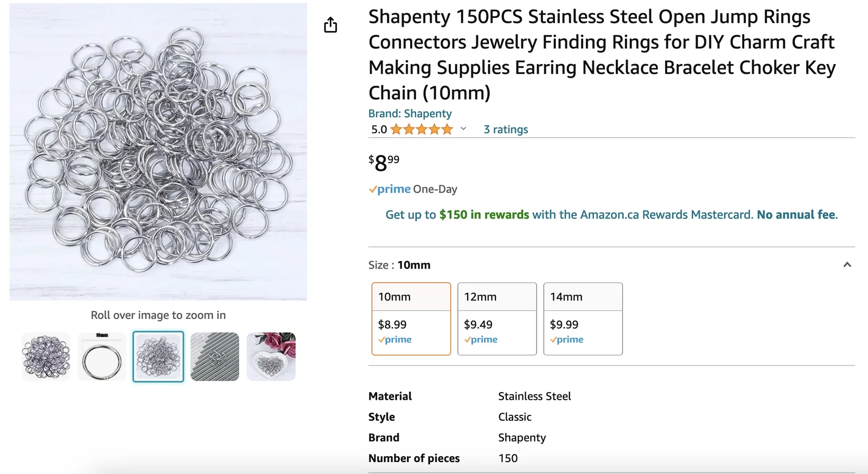Show the gray striped close-up thumbnail
Screen dimensions: 868x474
(x=215, y=357)
